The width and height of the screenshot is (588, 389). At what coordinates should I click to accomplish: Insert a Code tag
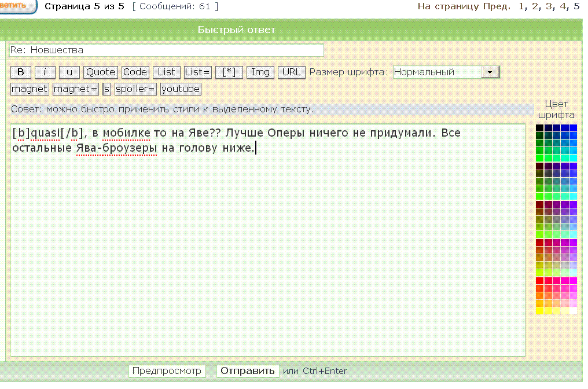click(135, 72)
